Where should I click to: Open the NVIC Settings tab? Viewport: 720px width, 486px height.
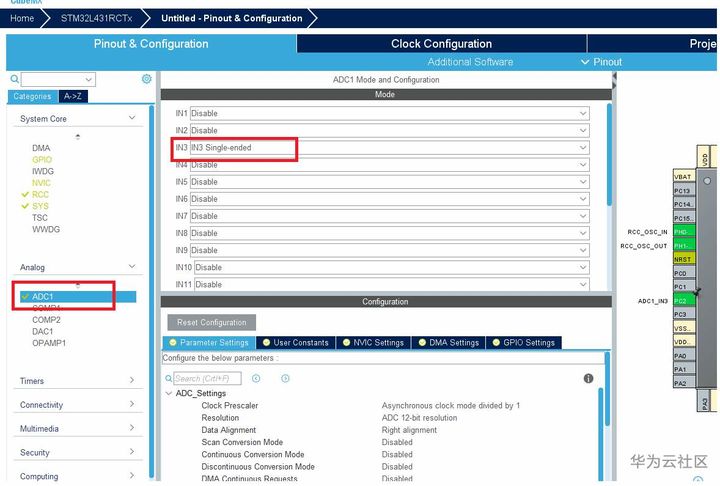point(373,343)
